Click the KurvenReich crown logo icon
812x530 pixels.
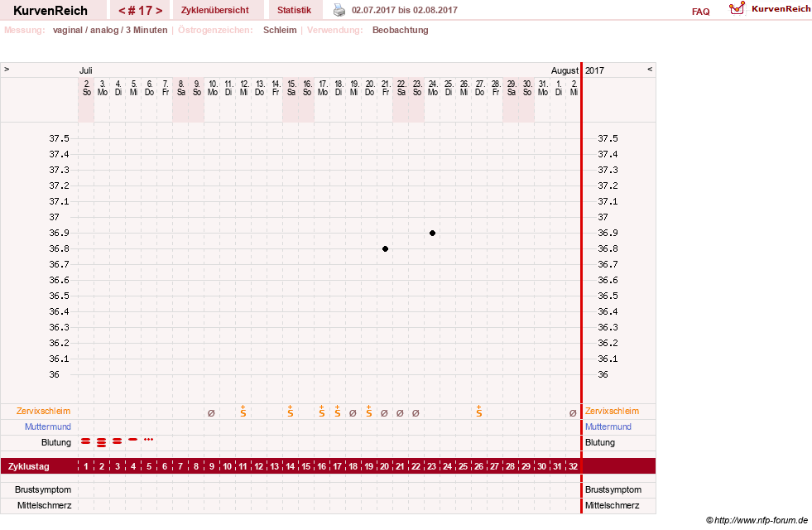point(737,8)
